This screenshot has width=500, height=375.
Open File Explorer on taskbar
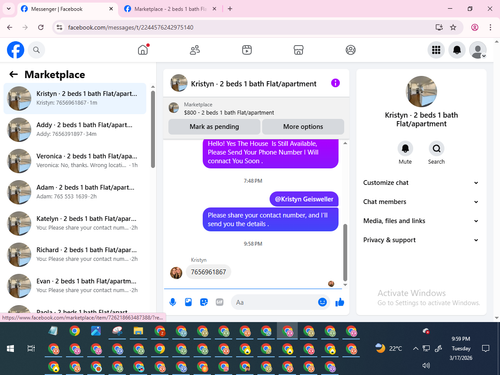[x=138, y=331]
